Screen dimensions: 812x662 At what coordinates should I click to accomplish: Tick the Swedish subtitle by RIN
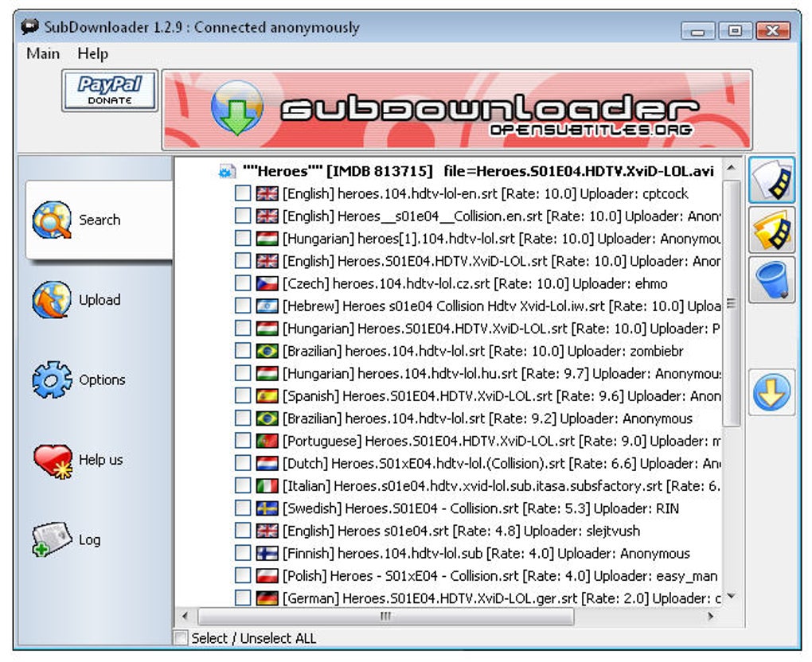[x=242, y=508]
